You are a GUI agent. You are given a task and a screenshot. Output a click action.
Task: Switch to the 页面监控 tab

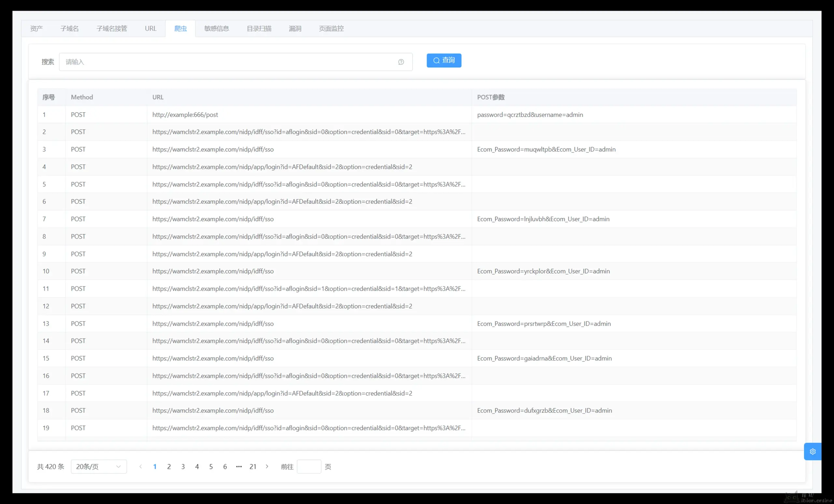tap(331, 29)
